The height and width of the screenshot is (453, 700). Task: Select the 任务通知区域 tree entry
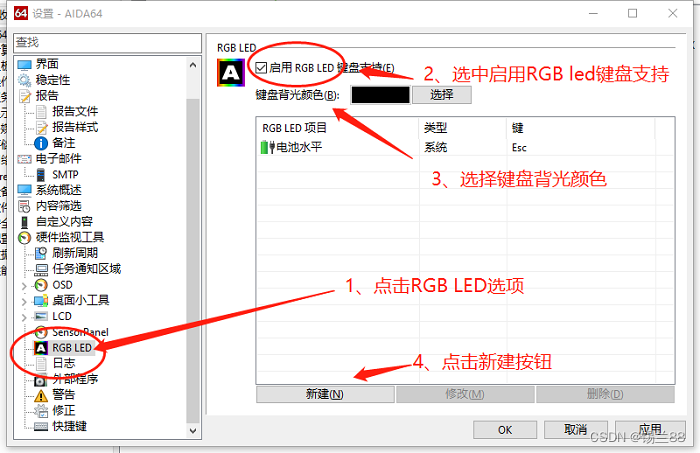[x=87, y=269]
